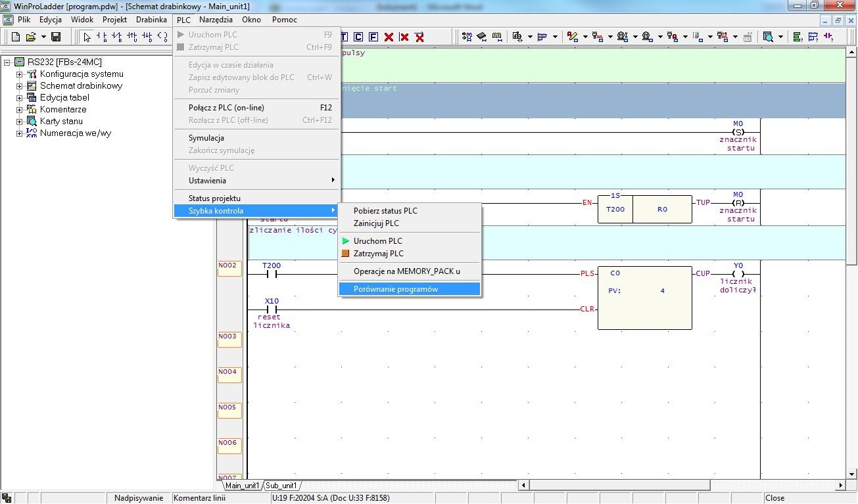Click the red X with vertical line icon
The height and width of the screenshot is (504, 858).
click(x=404, y=37)
